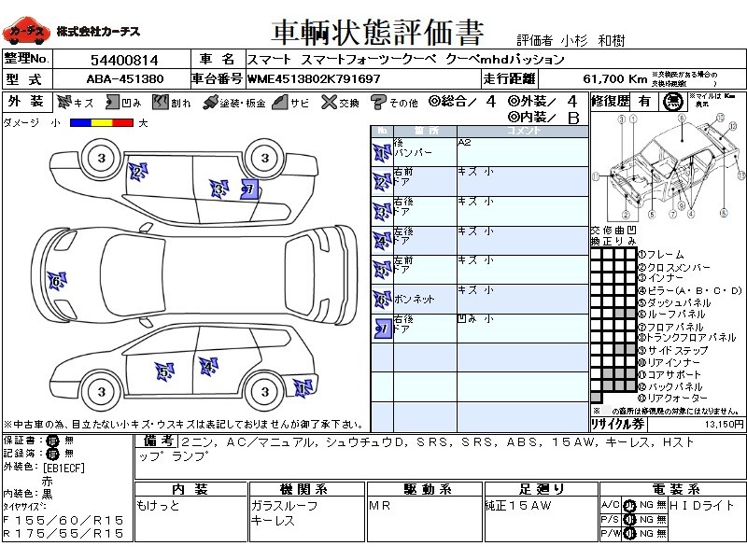Screen dimensions: 747x560
Task: Click dent marker 7 on top side view
Action: [x=249, y=189]
